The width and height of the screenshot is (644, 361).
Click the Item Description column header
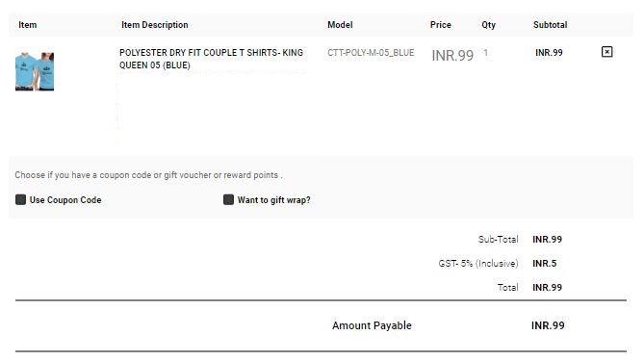[154, 25]
